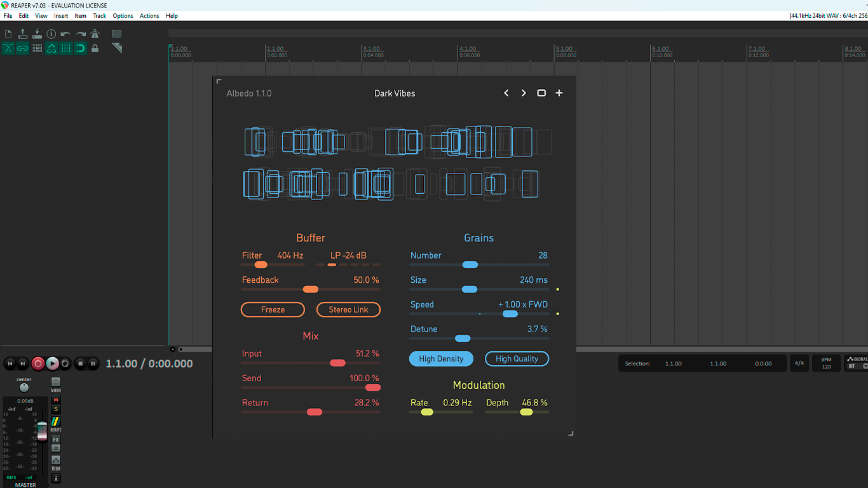Stop playback in transport
Screen dimensions: 868x488
pyautogui.click(x=80, y=363)
